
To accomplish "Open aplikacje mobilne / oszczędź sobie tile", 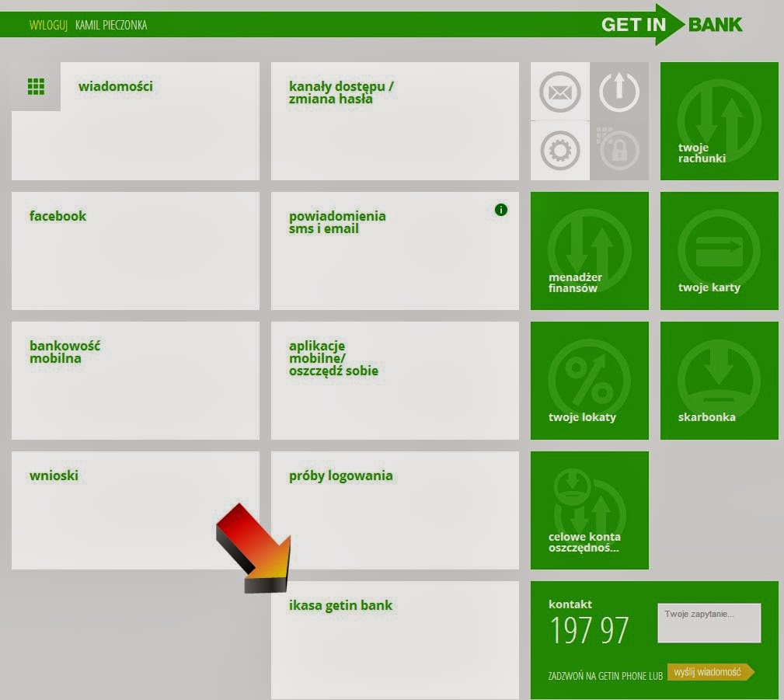I will [x=395, y=381].
